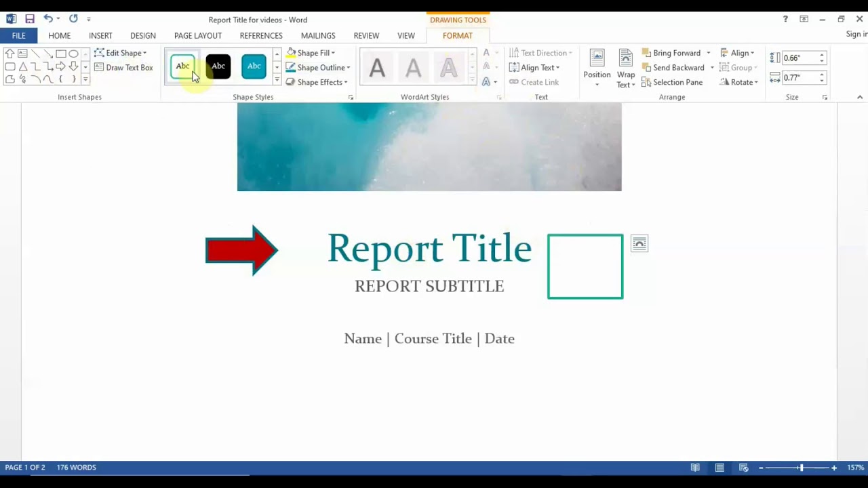
Task: Open Shape Styles dialog launcher
Action: pyautogui.click(x=351, y=98)
